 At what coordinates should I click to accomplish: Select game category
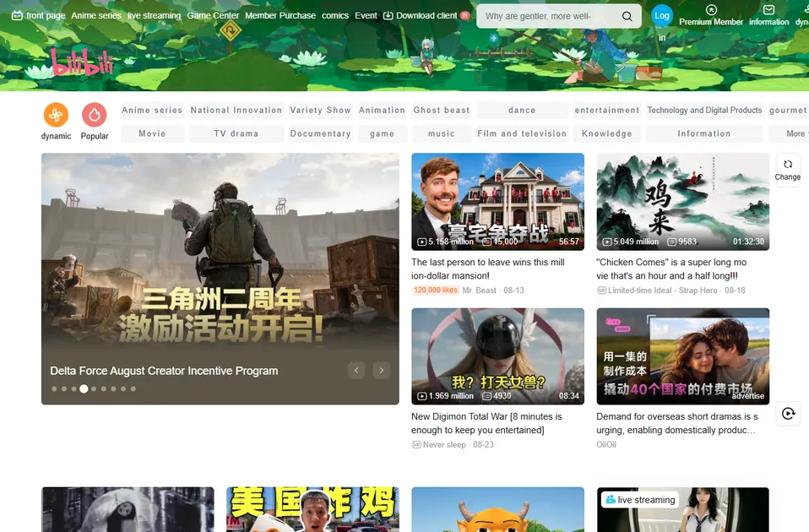point(382,133)
